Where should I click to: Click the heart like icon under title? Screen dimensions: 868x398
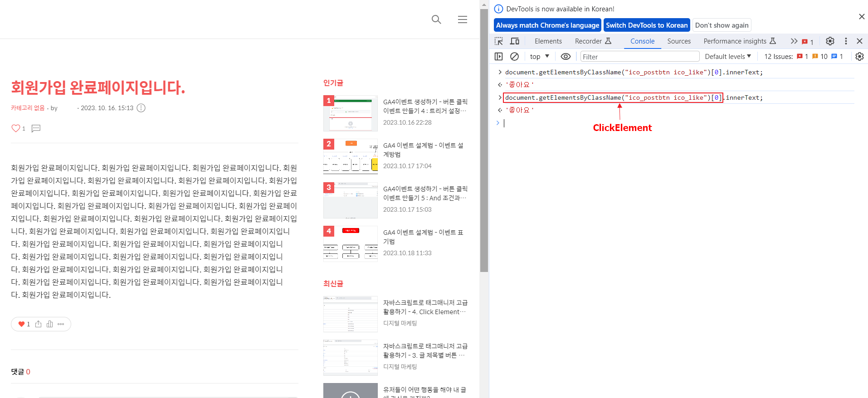point(16,128)
